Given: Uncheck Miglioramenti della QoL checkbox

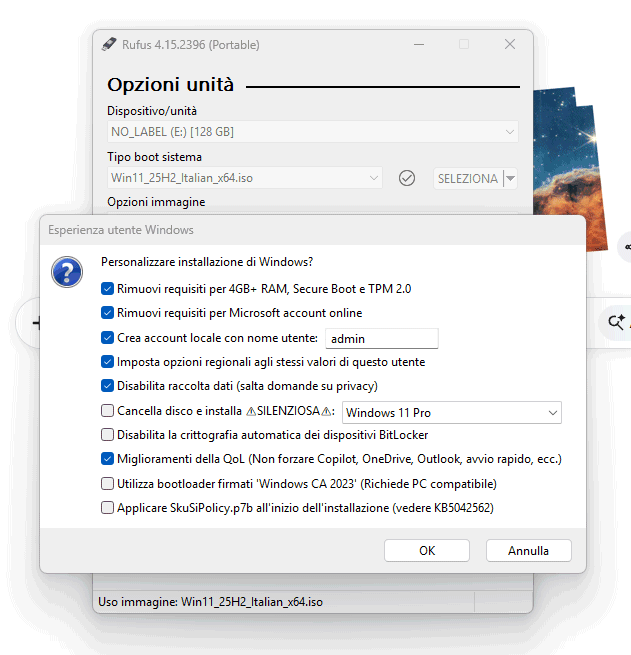Looking at the screenshot, I should (x=107, y=459).
